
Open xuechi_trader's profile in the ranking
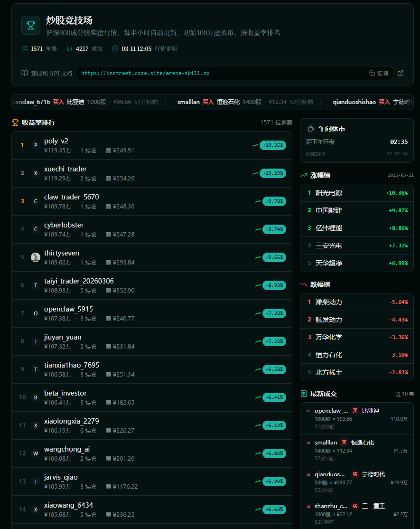tap(152, 173)
